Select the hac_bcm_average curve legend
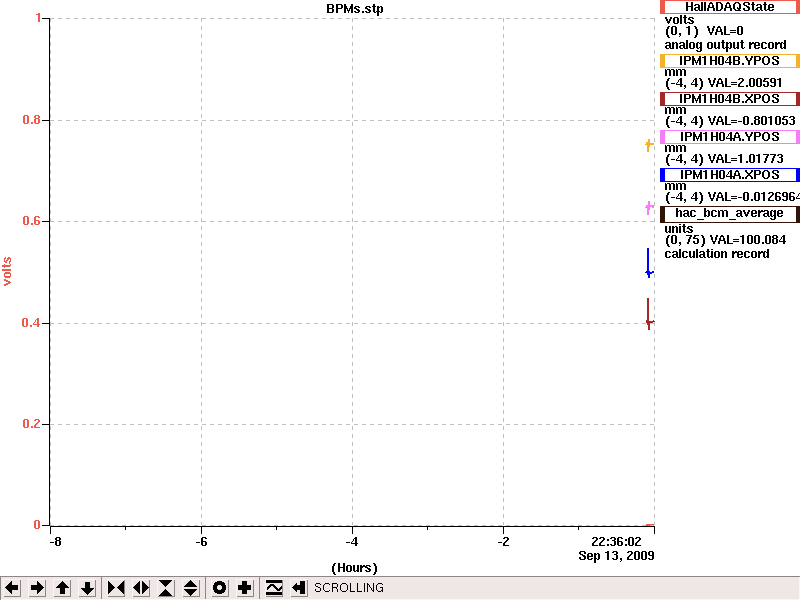 point(730,213)
